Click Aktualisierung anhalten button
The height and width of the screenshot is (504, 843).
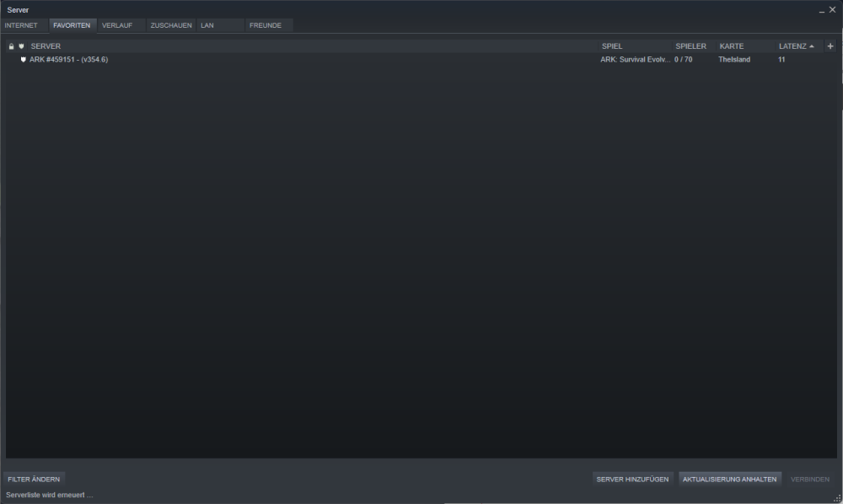pyautogui.click(x=729, y=480)
